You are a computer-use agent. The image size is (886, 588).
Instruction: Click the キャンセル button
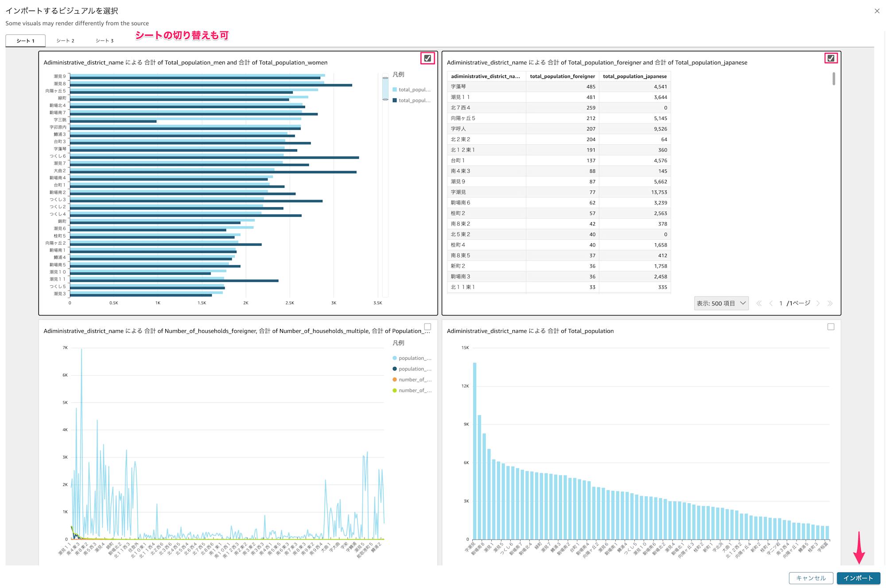[x=811, y=578]
